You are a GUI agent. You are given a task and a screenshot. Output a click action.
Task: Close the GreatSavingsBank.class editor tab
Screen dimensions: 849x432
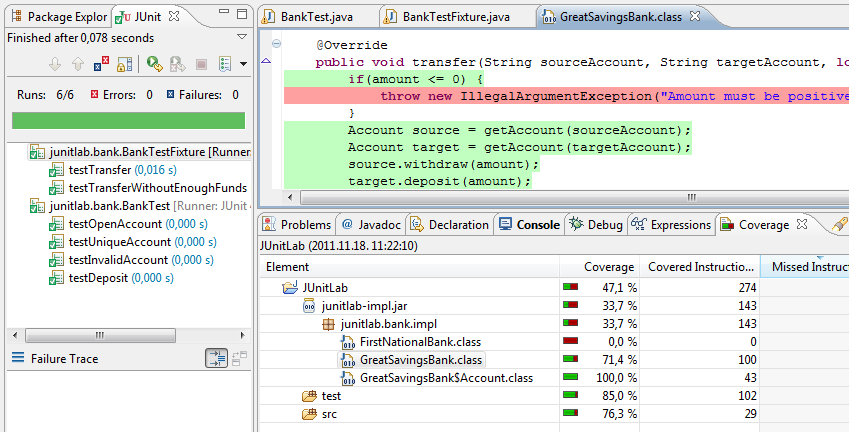pyautogui.click(x=695, y=16)
